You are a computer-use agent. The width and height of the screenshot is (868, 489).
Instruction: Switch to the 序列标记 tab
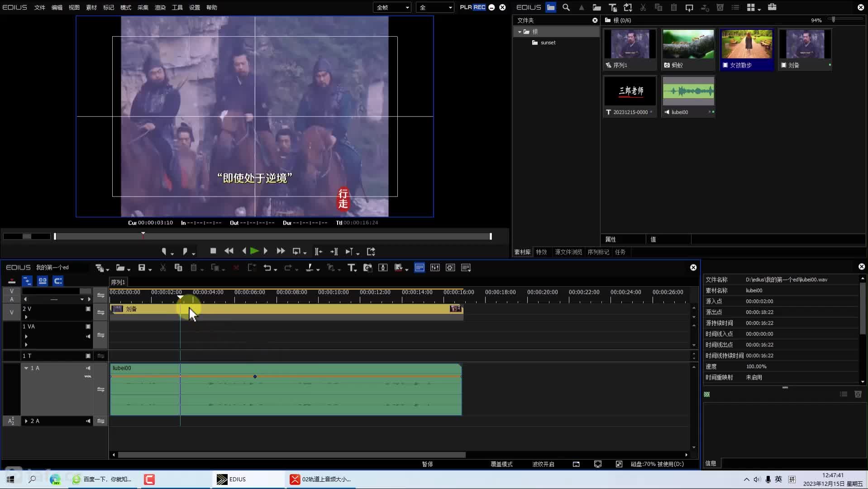[598, 252]
